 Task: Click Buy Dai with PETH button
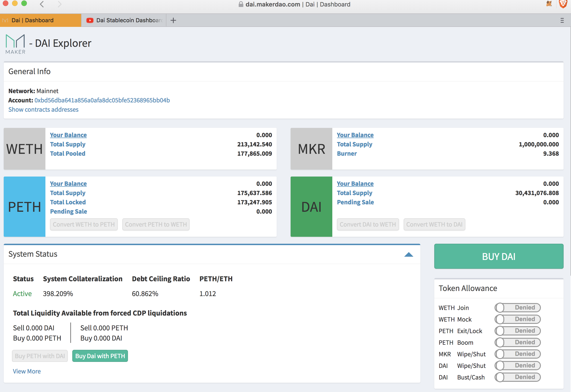(100, 356)
